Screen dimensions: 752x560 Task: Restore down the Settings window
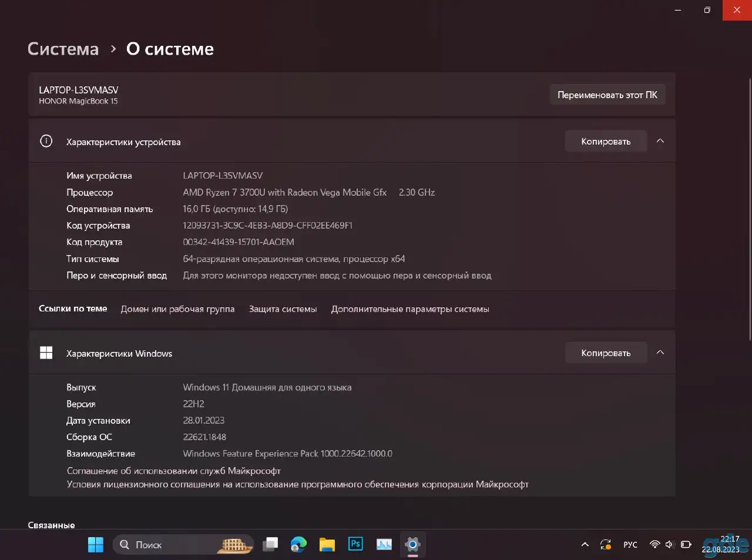click(707, 10)
